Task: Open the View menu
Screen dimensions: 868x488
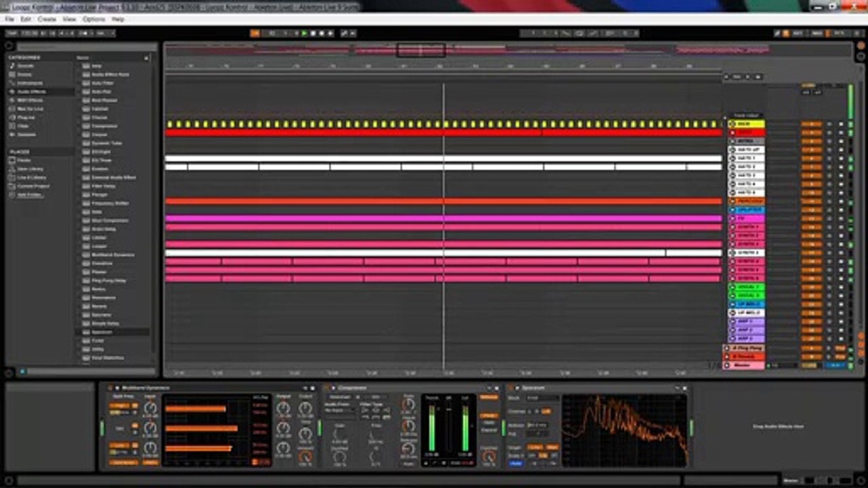Action: 69,19
